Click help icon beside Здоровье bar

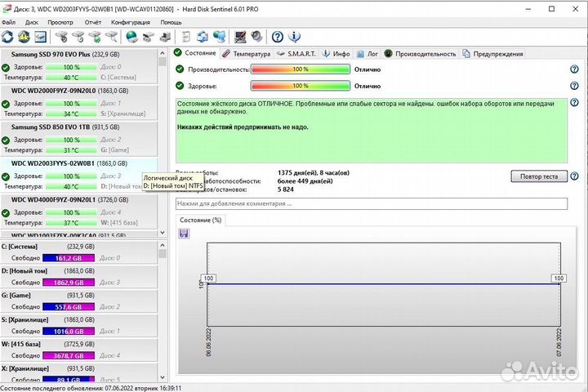point(574,86)
